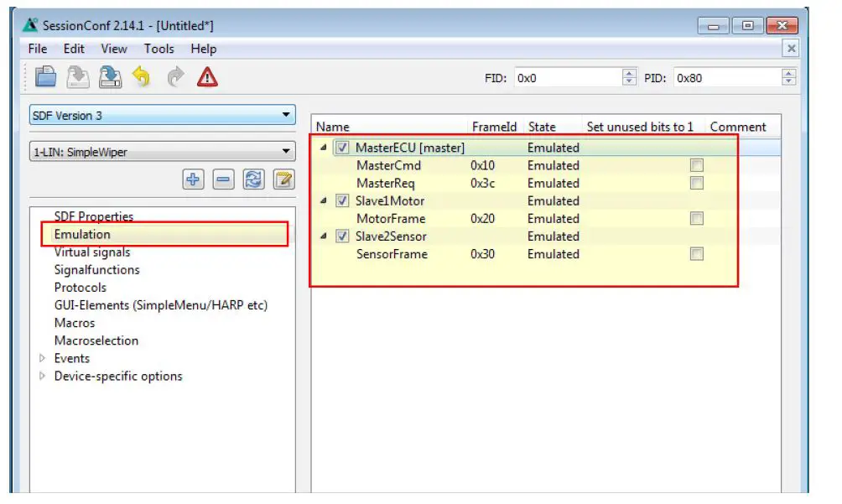842x504 pixels.
Task: Open the Tools menu
Action: (x=159, y=49)
